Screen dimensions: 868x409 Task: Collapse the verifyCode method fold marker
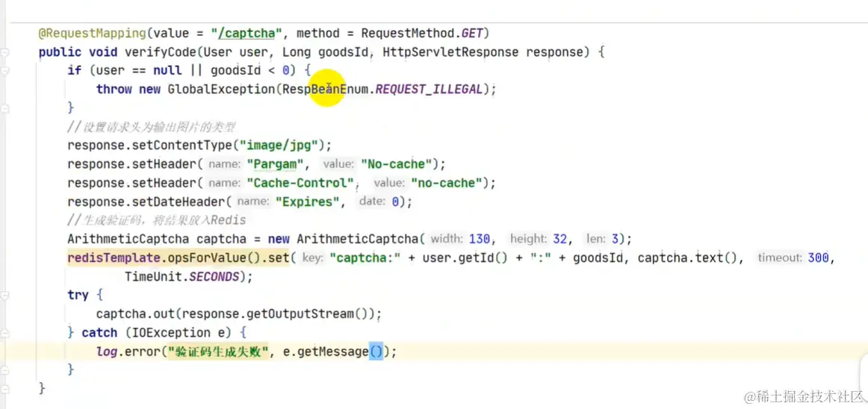(x=5, y=53)
